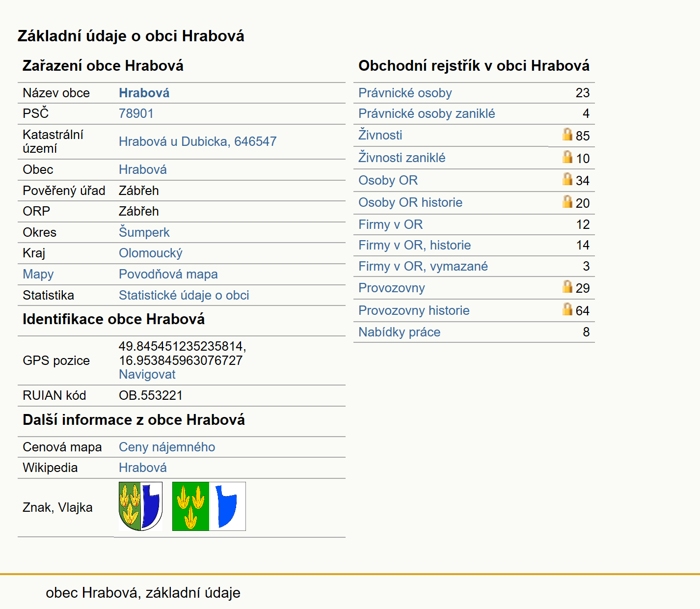The image size is (700, 609).
Task: Click the lock icon in Osoby OR row
Action: (x=567, y=179)
